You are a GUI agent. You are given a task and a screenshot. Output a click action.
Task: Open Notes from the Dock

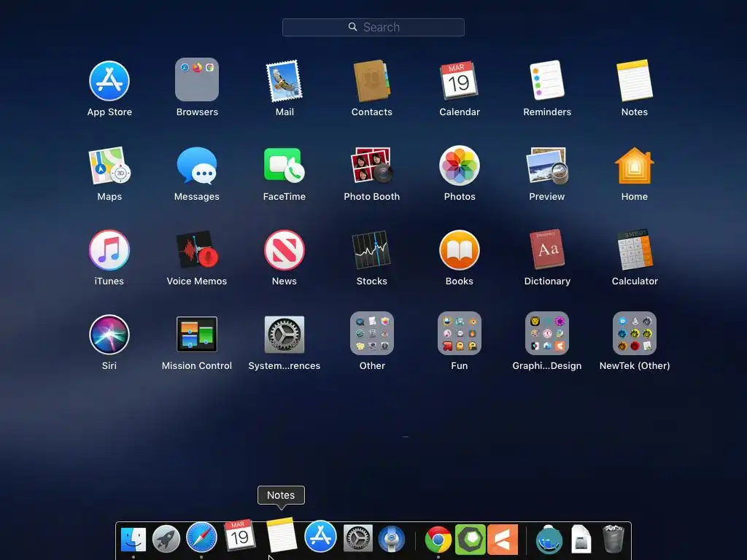(281, 534)
